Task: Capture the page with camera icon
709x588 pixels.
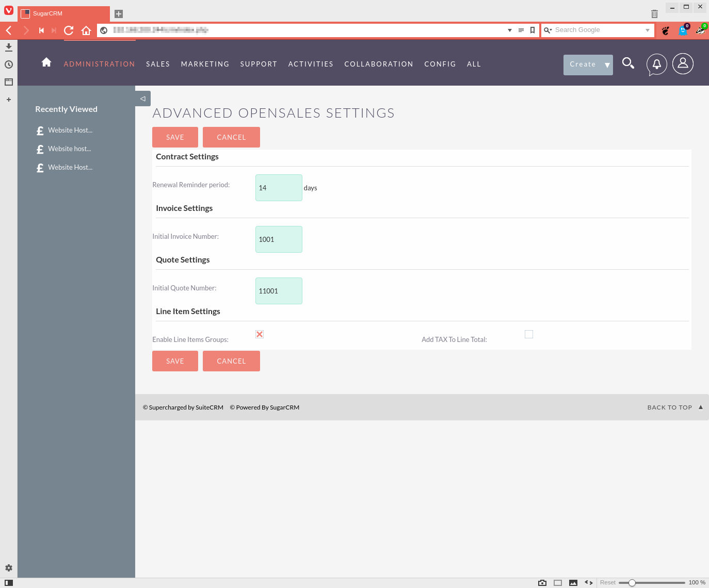Action: point(542,583)
